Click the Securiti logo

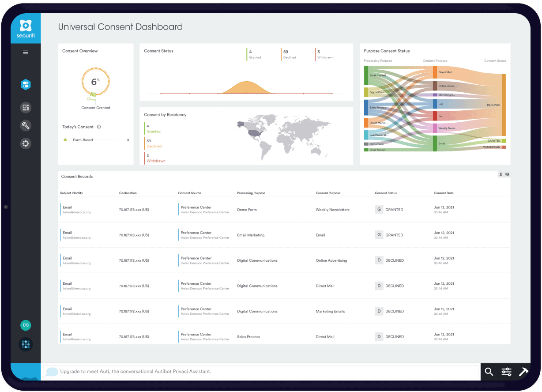point(26,28)
